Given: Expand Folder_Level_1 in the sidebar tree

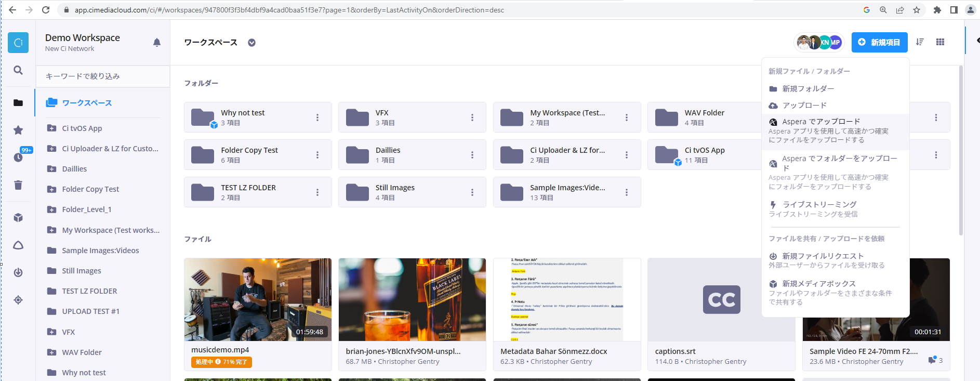Looking at the screenshot, I should coord(51,209).
